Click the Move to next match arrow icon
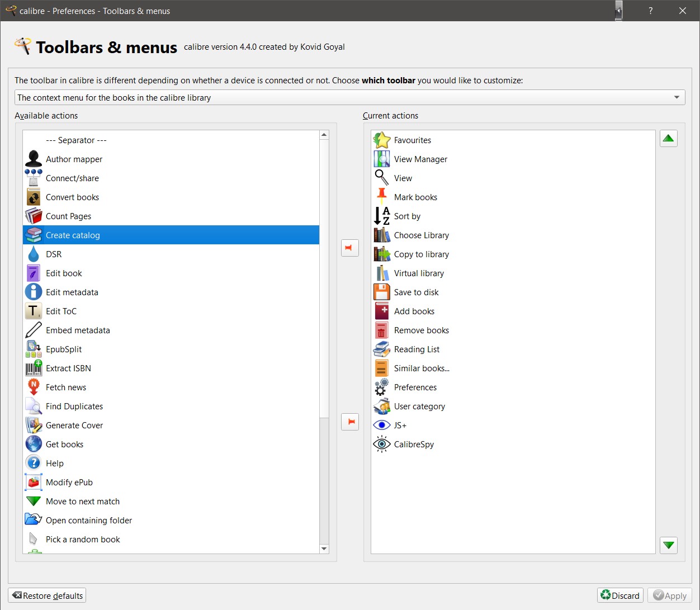Image resolution: width=700 pixels, height=610 pixels. point(34,501)
